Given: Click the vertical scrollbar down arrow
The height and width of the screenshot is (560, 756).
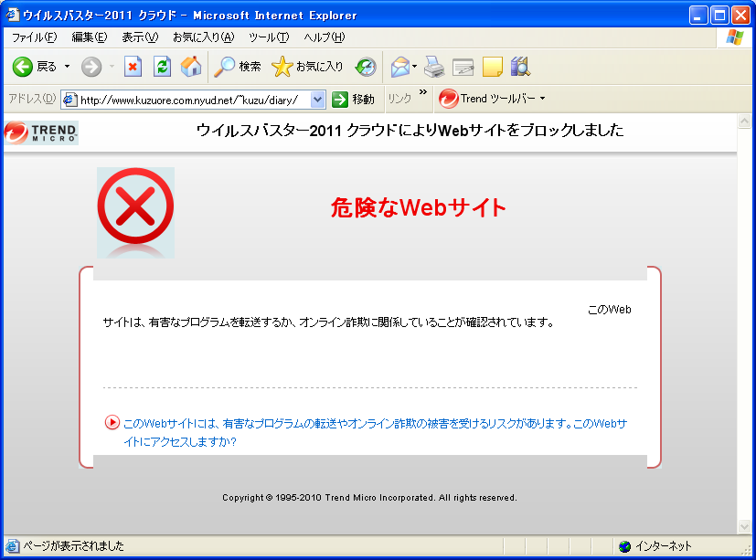Looking at the screenshot, I should (744, 526).
